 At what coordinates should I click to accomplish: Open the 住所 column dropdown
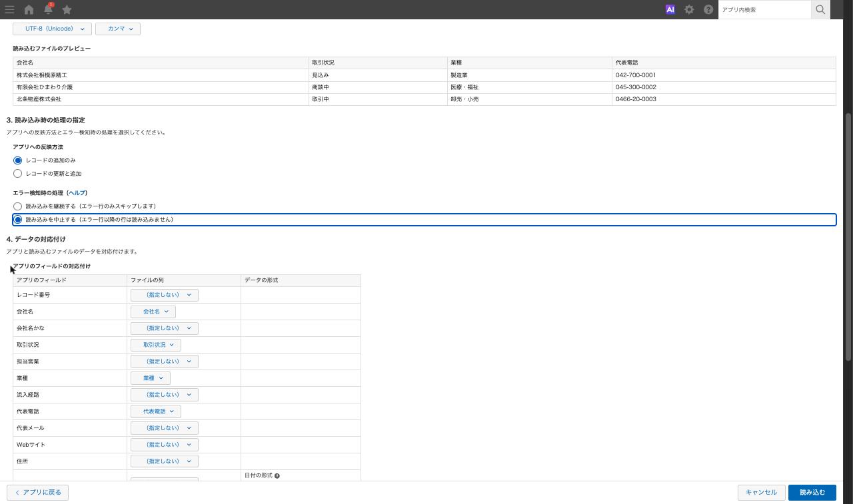(x=165, y=461)
